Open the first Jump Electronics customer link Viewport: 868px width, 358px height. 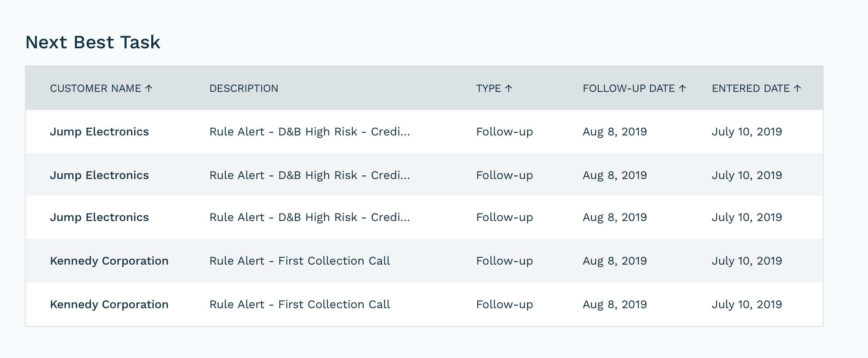pos(99,132)
